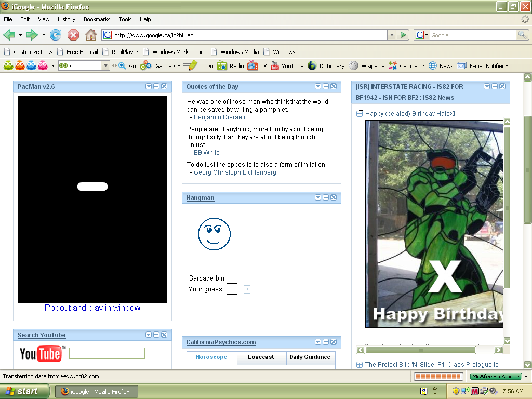
Task: Click the page scrollbar down arrow
Action: pyautogui.click(x=528, y=365)
